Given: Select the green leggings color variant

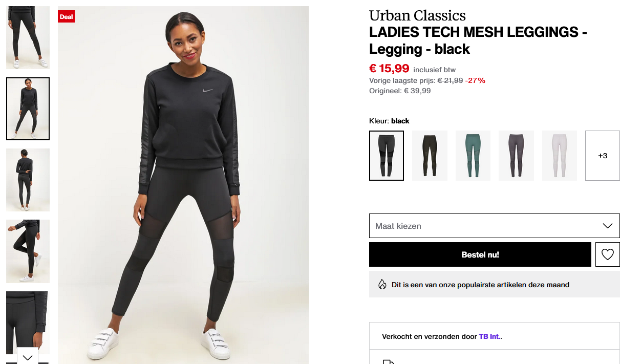Looking at the screenshot, I should 473,155.
